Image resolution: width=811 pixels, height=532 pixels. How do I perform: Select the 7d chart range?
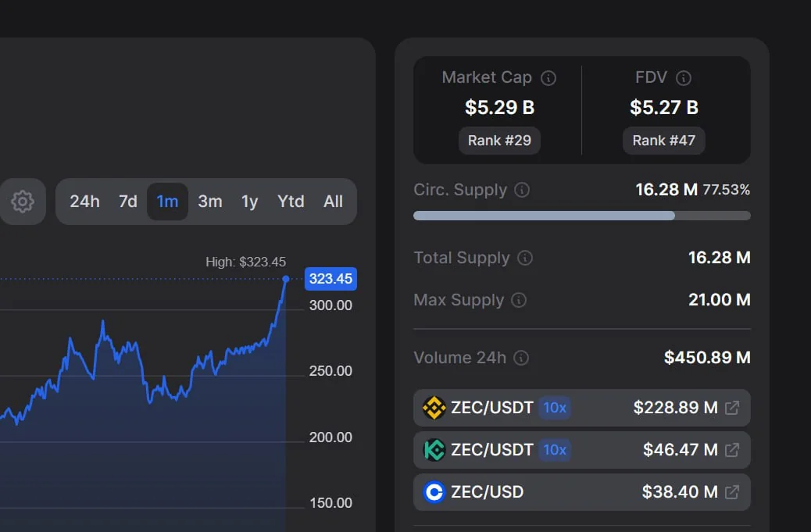[x=128, y=202]
